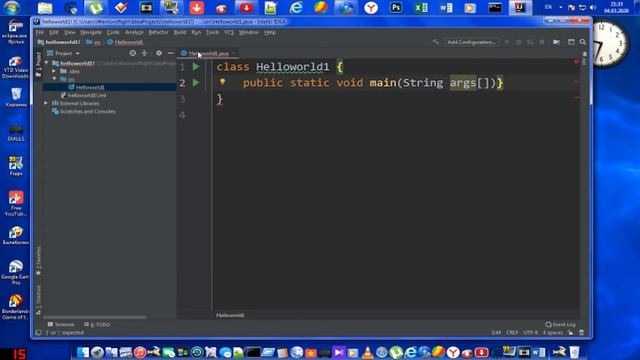Click the Expand/Collapse All icon in Project panel

click(x=144, y=53)
